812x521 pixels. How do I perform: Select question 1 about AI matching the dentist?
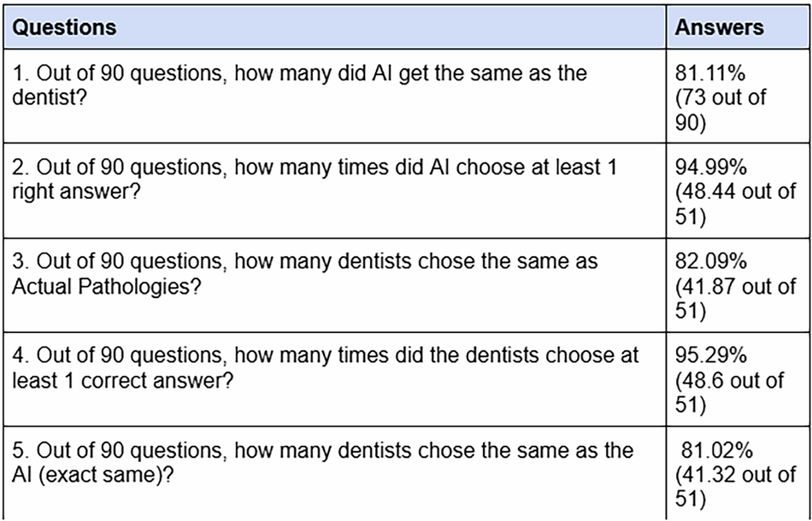299,73
